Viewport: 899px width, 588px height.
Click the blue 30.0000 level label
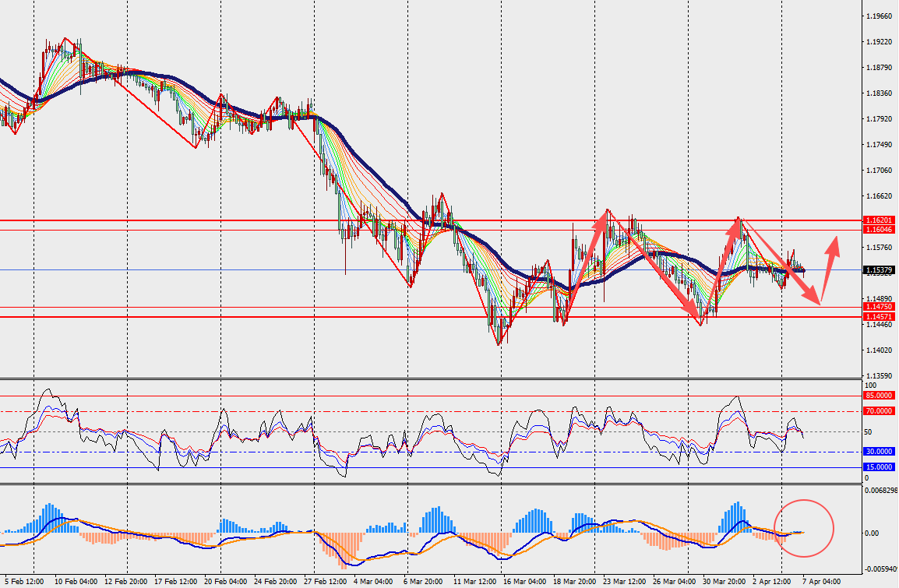pyautogui.click(x=880, y=452)
